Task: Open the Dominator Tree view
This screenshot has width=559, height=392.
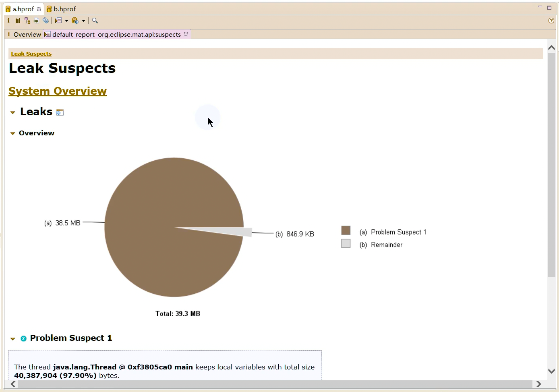Action: [x=27, y=21]
